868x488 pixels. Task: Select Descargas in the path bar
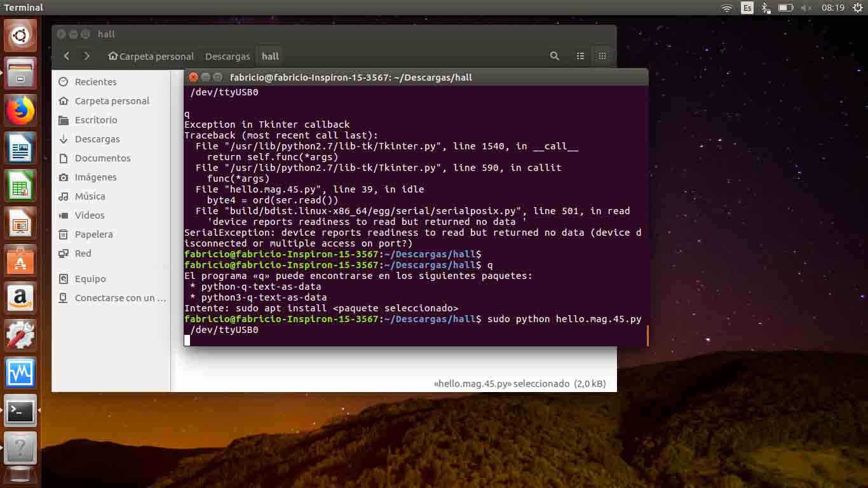tap(227, 57)
